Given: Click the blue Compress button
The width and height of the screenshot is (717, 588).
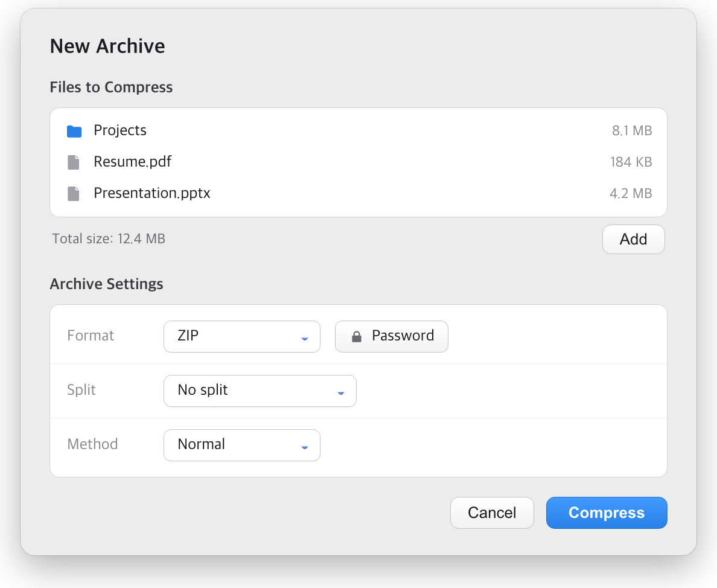Looking at the screenshot, I should 607,513.
